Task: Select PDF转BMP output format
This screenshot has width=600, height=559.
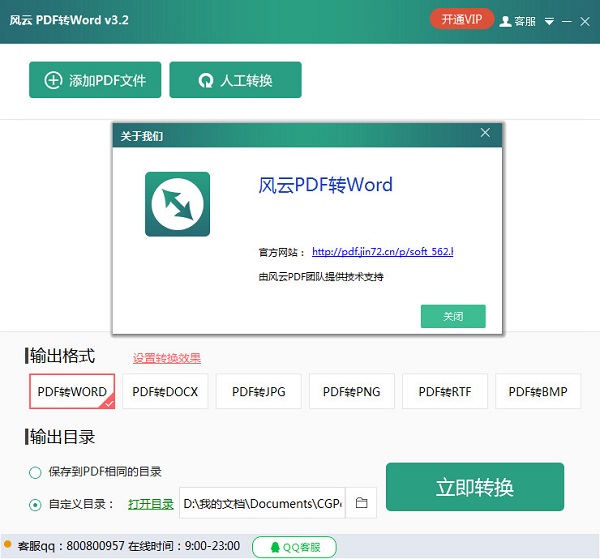Action: [538, 391]
